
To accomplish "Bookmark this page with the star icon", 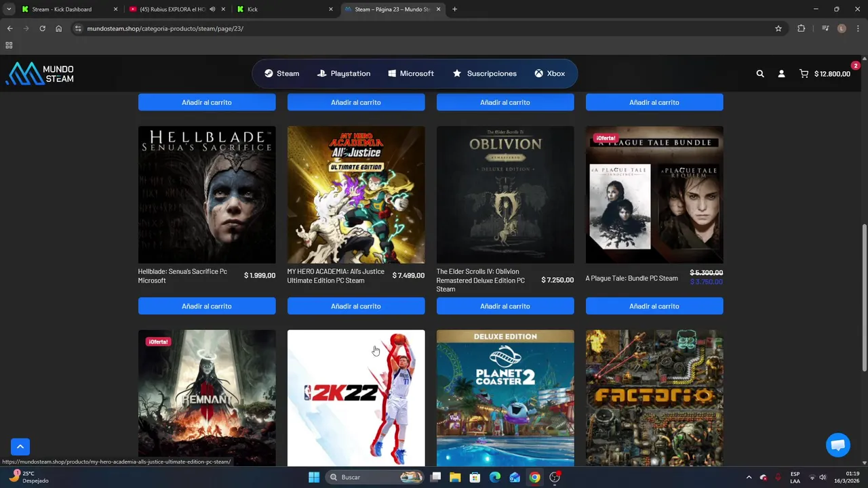I will 778,28.
